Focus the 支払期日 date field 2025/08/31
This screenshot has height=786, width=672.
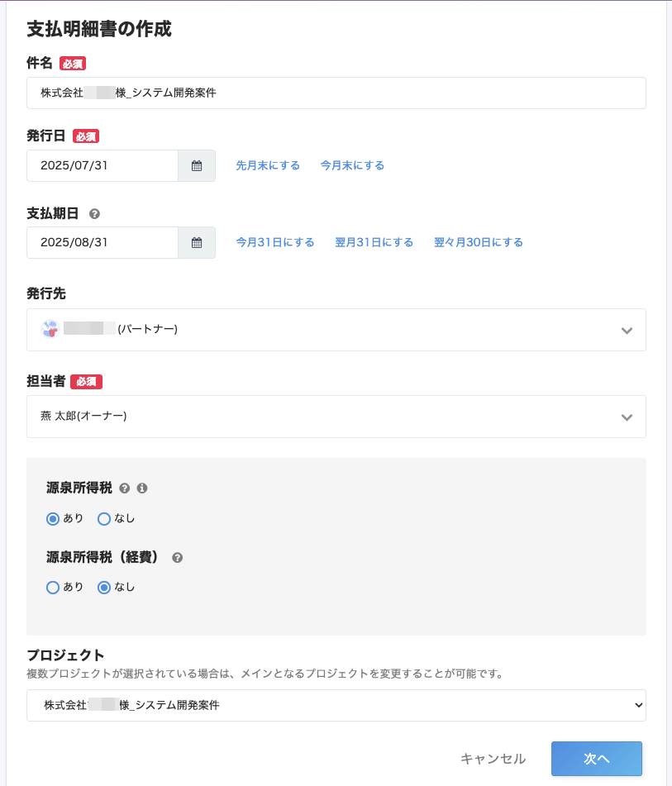pos(102,243)
